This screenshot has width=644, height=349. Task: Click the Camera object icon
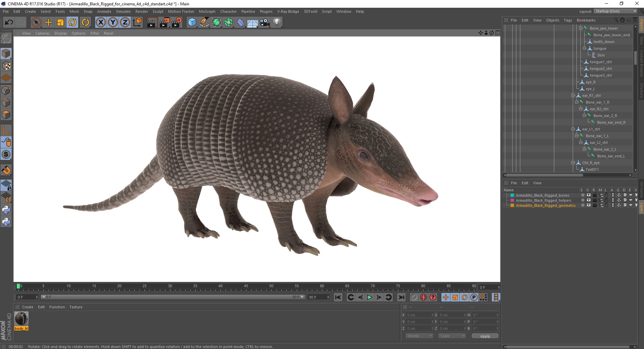point(265,23)
